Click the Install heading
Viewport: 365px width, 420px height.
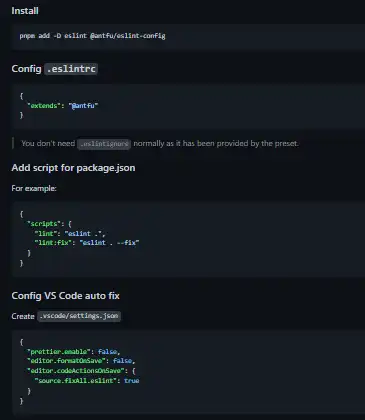pos(25,11)
